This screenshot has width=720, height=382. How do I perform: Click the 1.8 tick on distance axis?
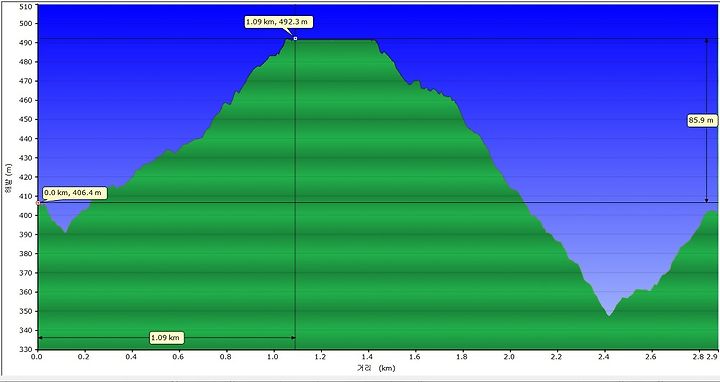(462, 357)
